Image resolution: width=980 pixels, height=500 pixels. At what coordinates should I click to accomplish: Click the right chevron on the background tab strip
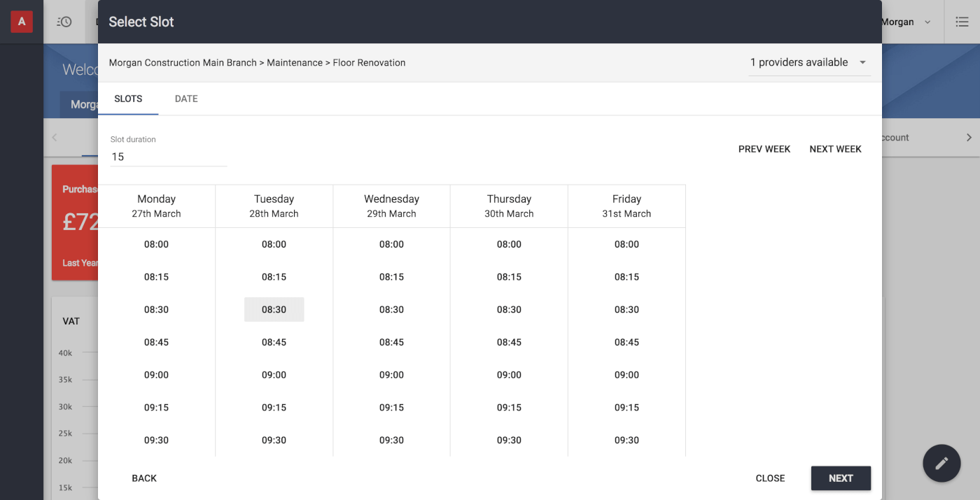(969, 138)
